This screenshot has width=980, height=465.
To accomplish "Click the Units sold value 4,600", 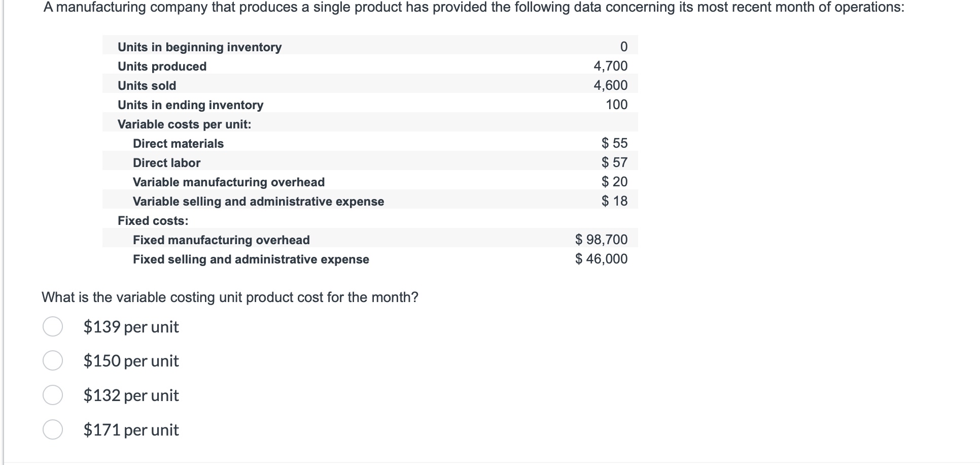I will click(610, 85).
